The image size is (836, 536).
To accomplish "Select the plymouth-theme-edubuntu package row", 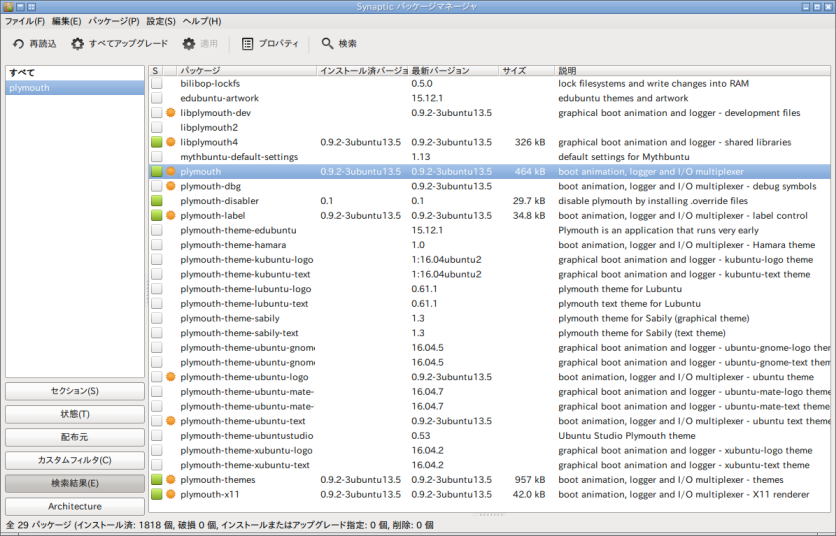I will tap(489, 230).
